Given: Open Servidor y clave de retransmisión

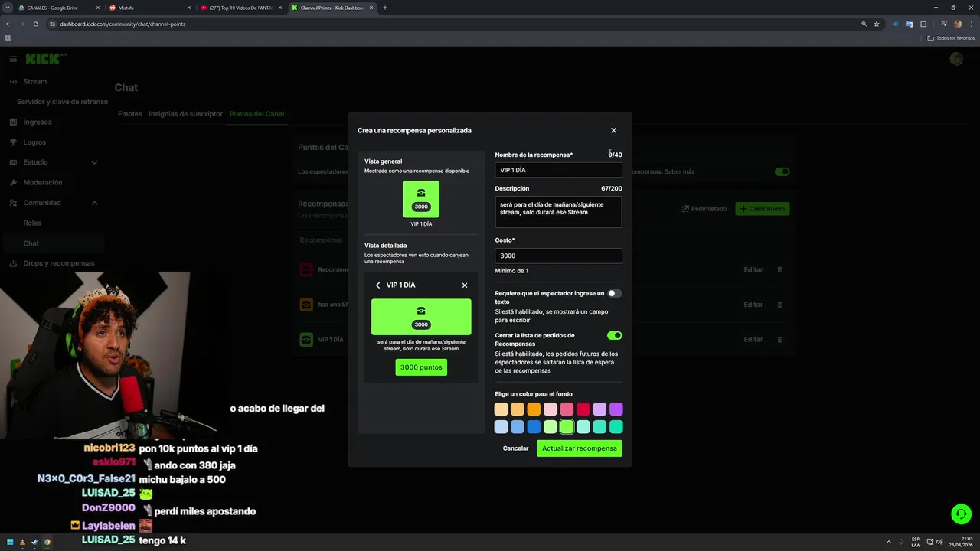Looking at the screenshot, I should coord(62,102).
